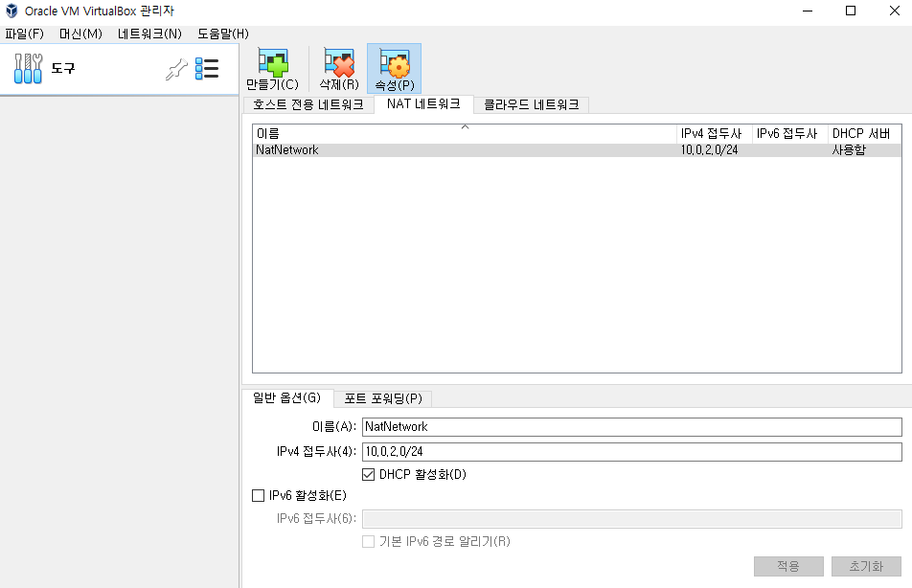Close the VirtualBox manager window

tap(895, 11)
